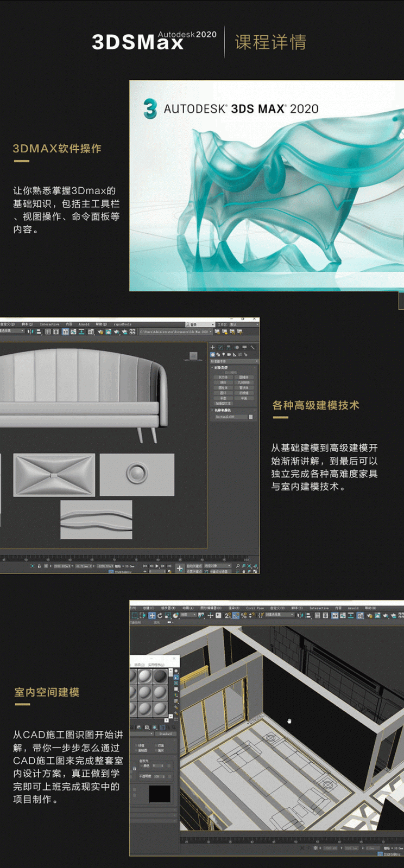Go to end frame in the sofa window

tap(169, 566)
